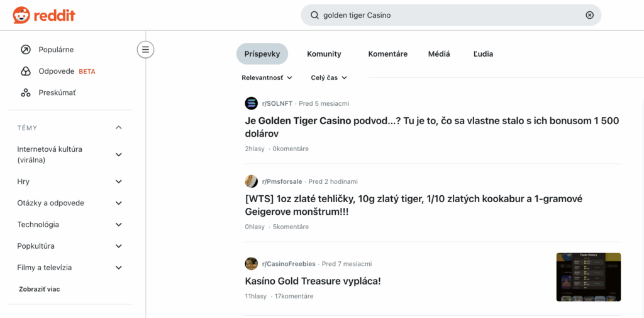Click the r/SOLNFT community avatar

coord(252,103)
